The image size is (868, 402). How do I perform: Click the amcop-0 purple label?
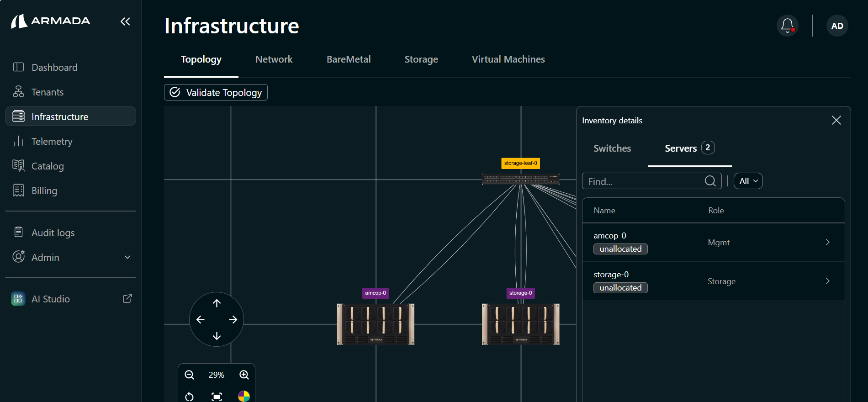point(376,293)
